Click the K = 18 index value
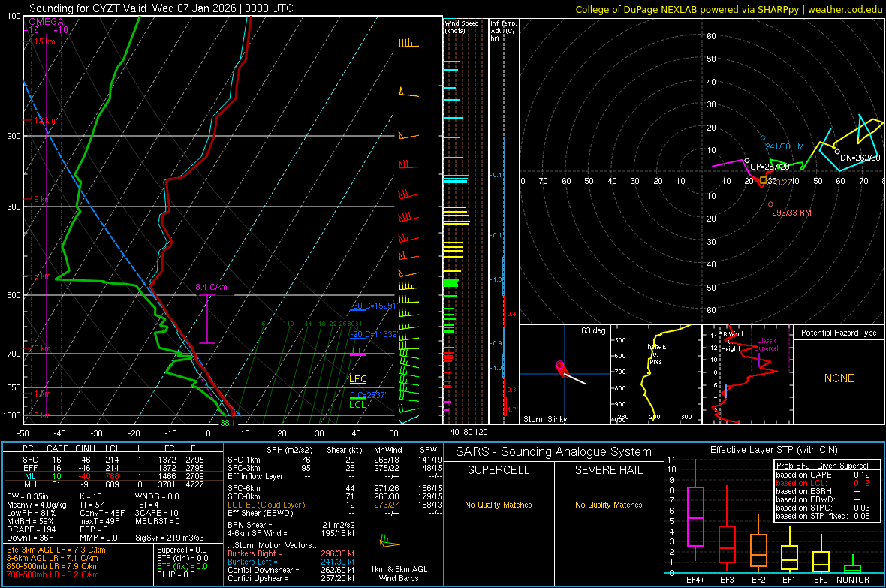886x588 pixels. tap(90, 496)
